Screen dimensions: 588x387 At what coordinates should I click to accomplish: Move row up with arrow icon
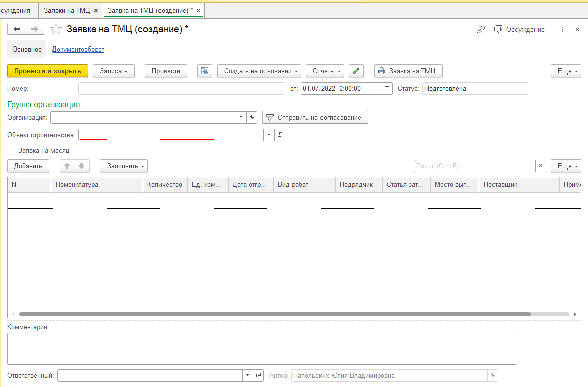pyautogui.click(x=67, y=166)
